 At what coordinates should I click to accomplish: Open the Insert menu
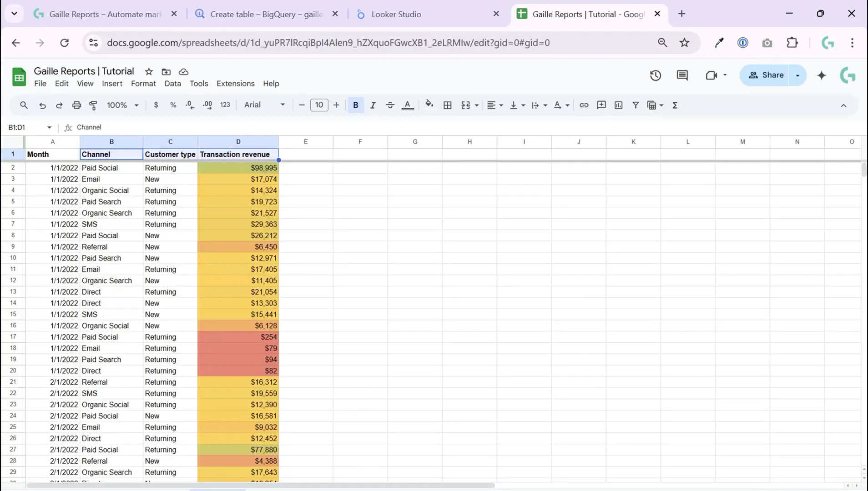pyautogui.click(x=112, y=84)
